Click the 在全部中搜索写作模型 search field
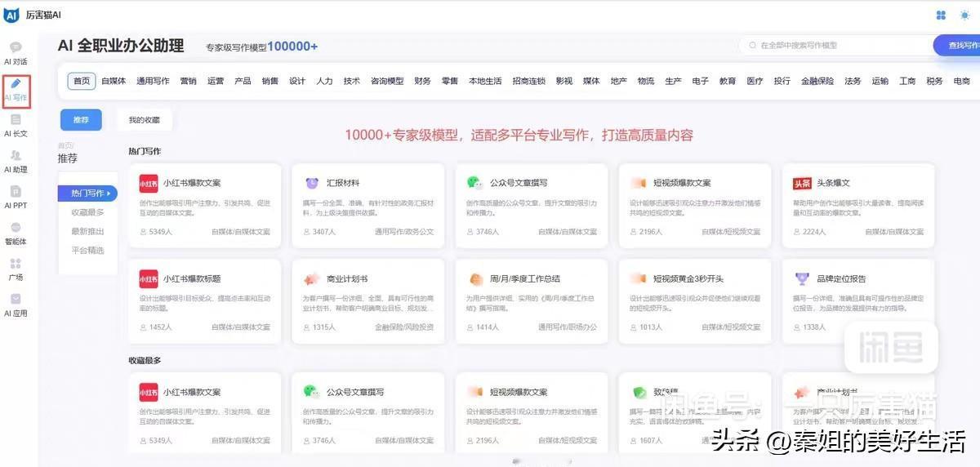This screenshot has width=980, height=467. pyautogui.click(x=837, y=46)
